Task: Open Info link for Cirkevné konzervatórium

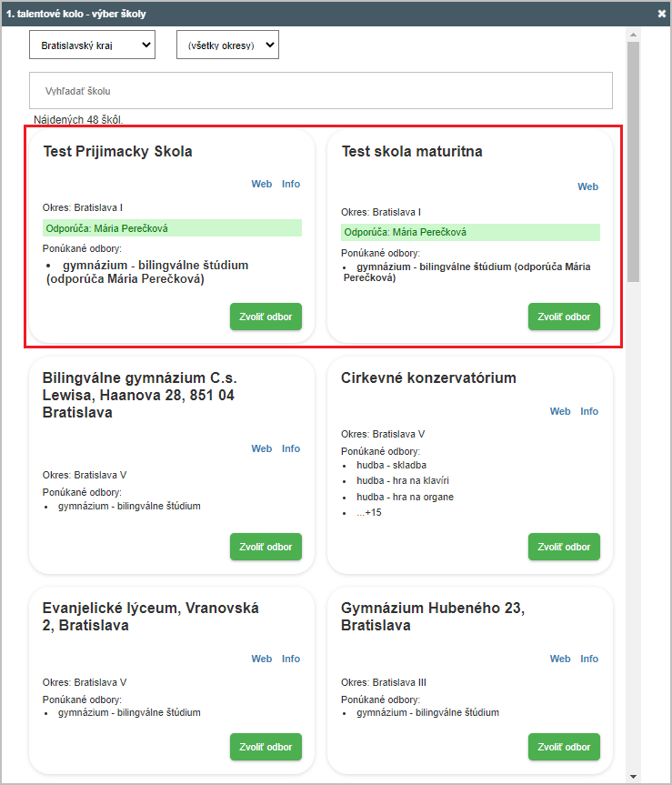Action: point(589,411)
